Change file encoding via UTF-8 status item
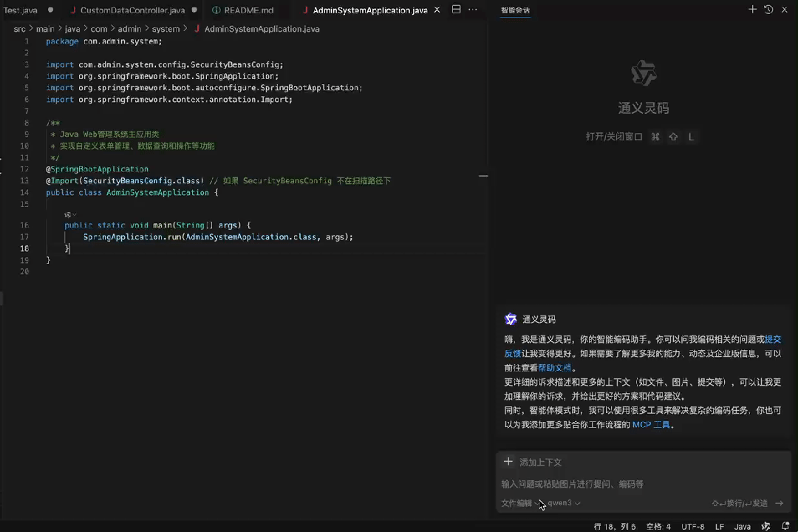 tap(692, 526)
